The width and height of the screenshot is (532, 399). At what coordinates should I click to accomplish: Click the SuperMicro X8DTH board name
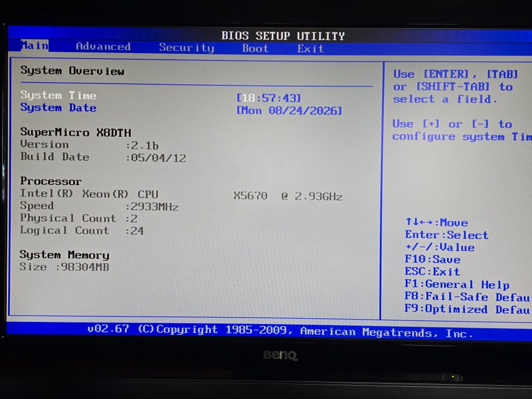pos(76,132)
